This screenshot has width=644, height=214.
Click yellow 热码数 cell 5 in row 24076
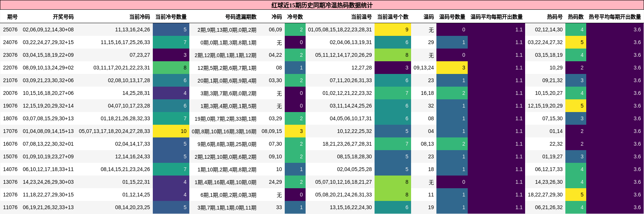(x=576, y=42)
